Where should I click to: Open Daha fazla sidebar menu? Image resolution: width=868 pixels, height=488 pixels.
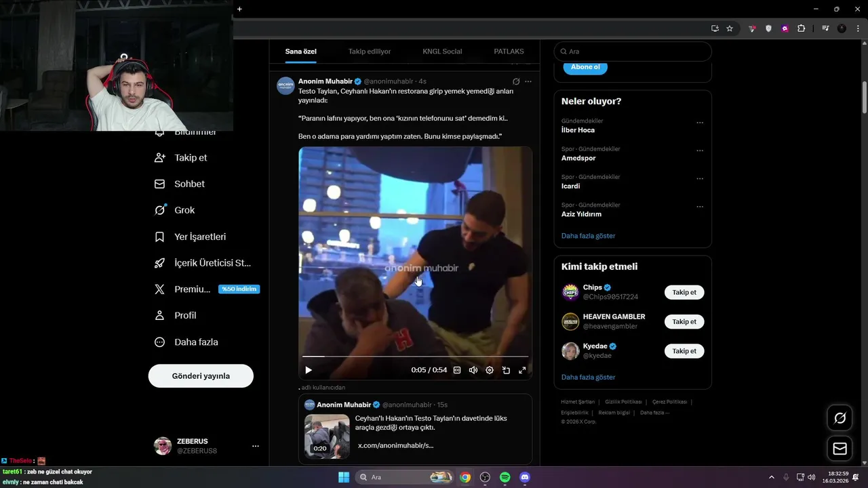[x=186, y=342]
